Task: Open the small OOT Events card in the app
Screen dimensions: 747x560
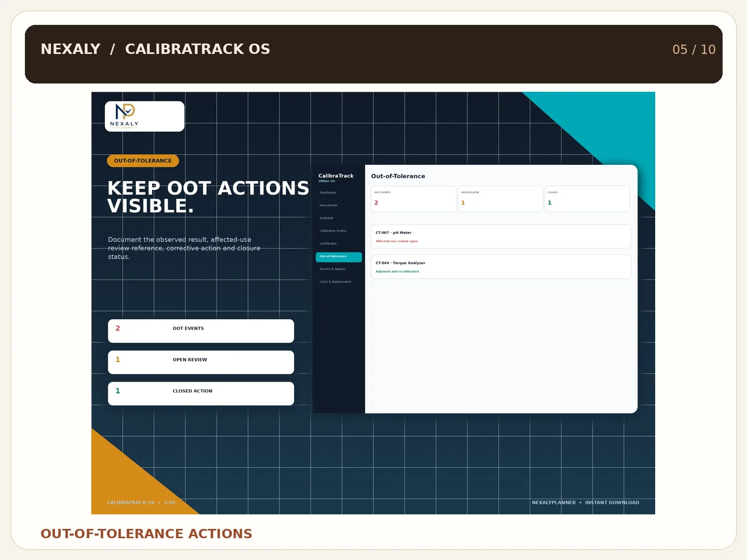Action: tap(413, 199)
